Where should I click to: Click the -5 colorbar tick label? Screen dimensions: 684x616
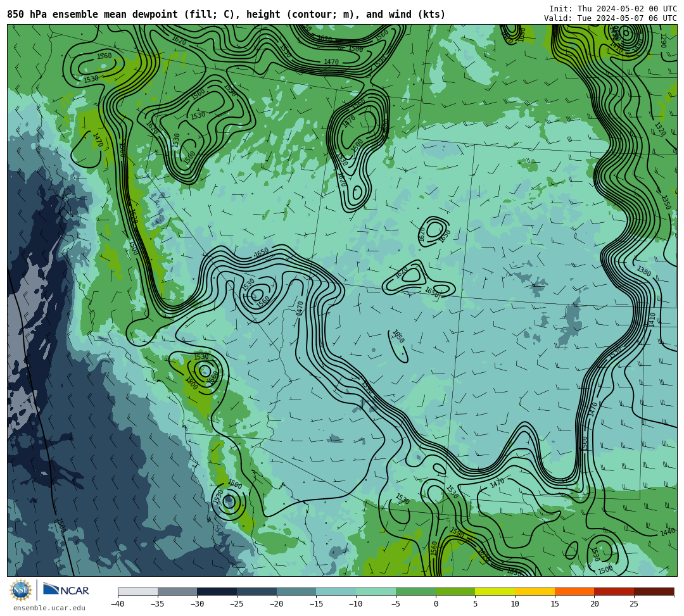point(396,604)
